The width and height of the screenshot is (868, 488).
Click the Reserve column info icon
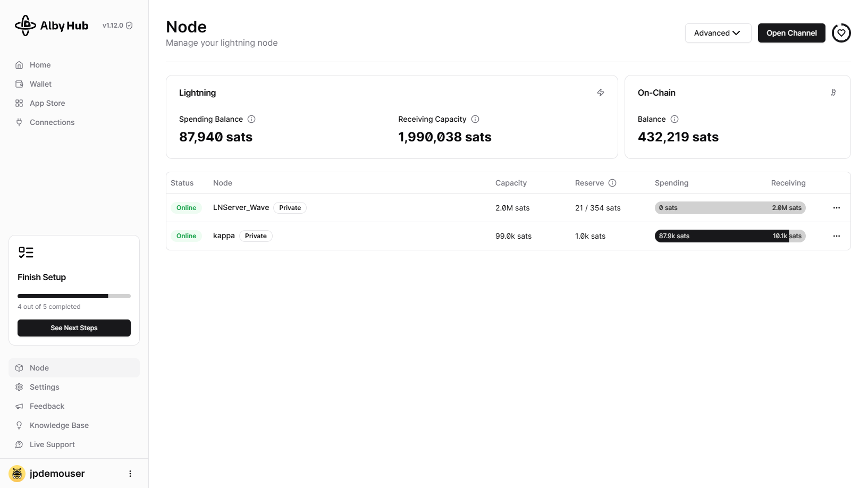click(612, 183)
